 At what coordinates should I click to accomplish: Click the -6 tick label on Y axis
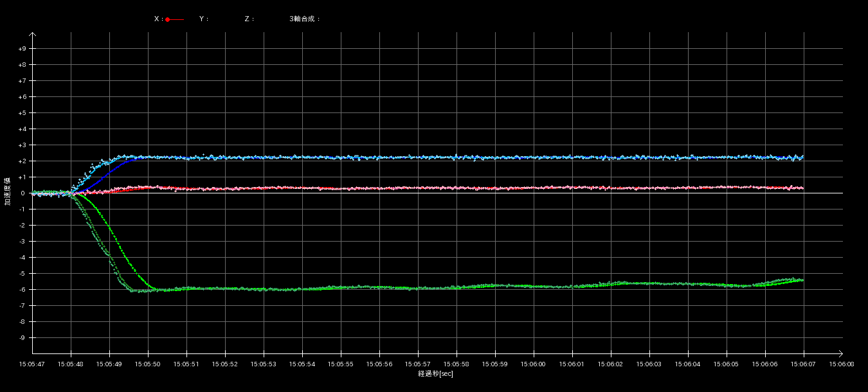(x=22, y=290)
